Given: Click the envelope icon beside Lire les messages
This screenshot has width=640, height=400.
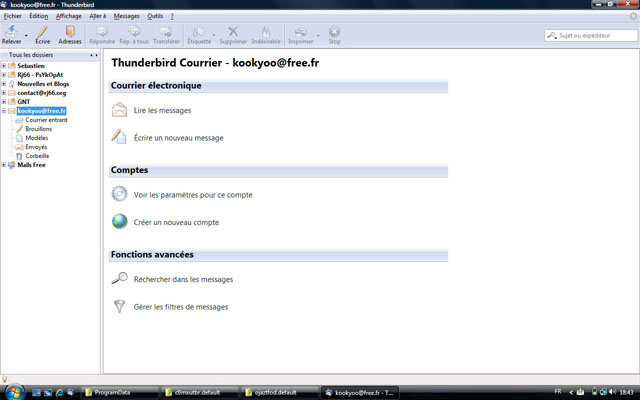Looking at the screenshot, I should coord(120,110).
